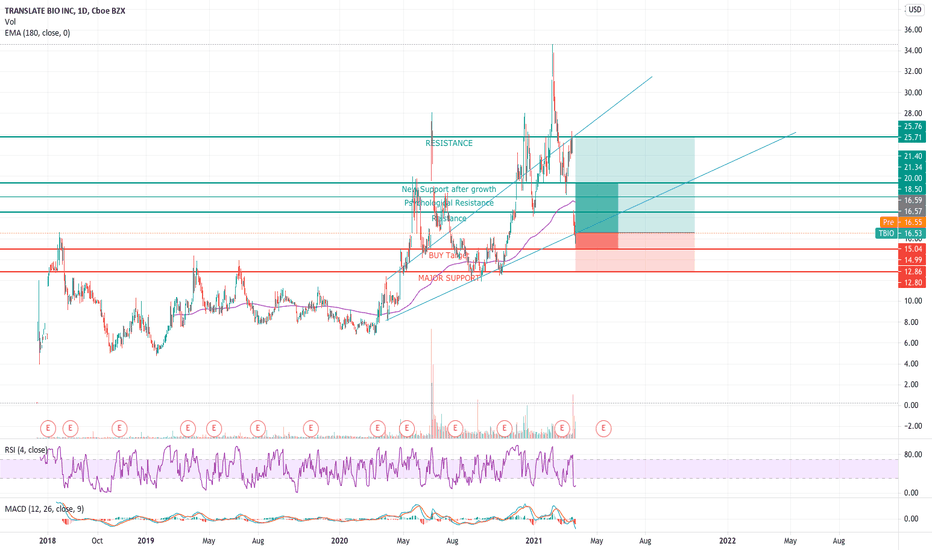Select the dark red stop-loss box
932x550 pixels.
[597, 240]
